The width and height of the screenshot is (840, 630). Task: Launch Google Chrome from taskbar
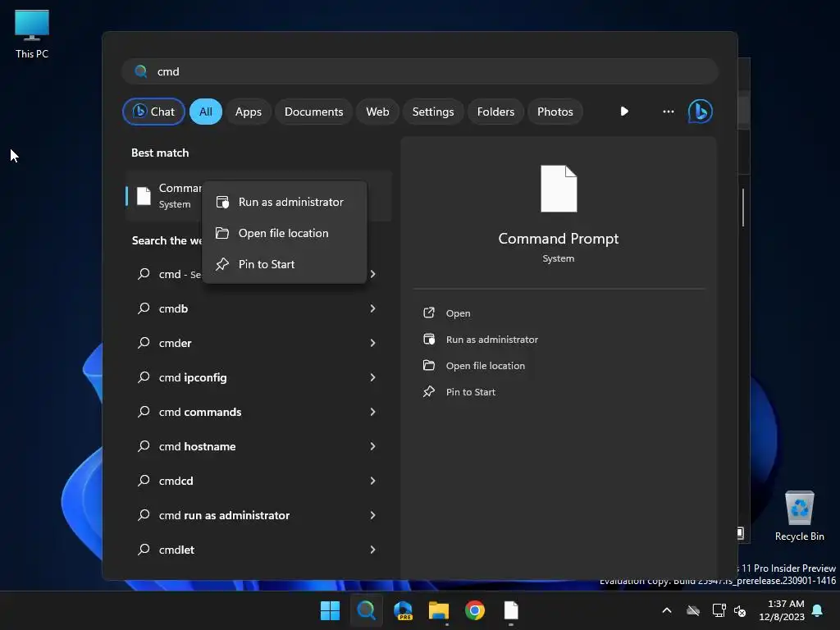[475, 610]
